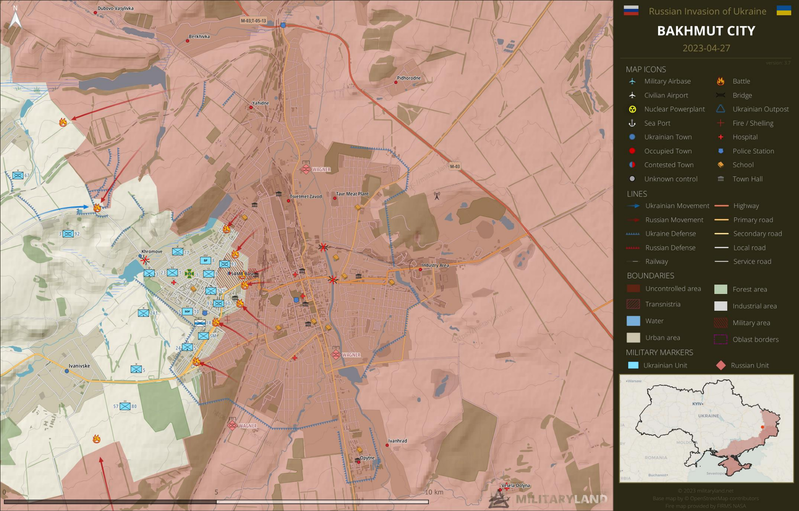The image size is (799, 511).
Task: Click the Russian Defense dotted line in legend
Action: coord(633,248)
